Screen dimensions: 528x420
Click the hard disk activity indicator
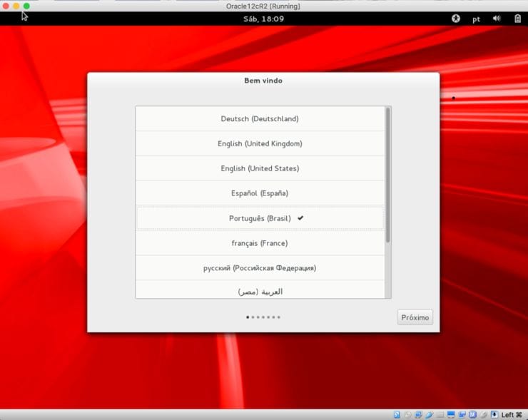pos(397,415)
